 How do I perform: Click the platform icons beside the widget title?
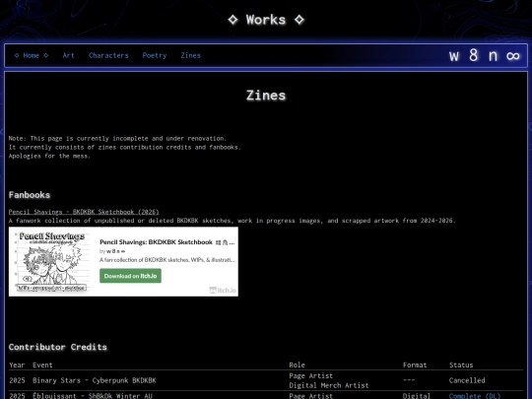(x=222, y=242)
